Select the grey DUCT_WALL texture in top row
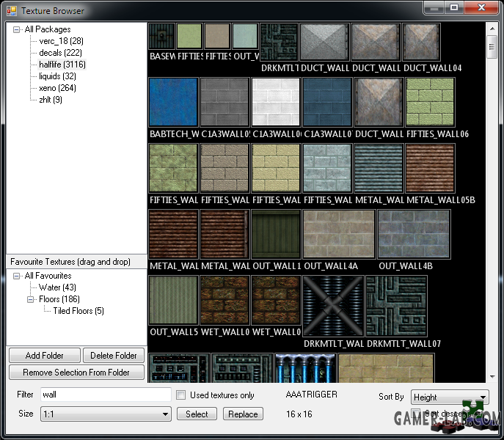 (324, 42)
